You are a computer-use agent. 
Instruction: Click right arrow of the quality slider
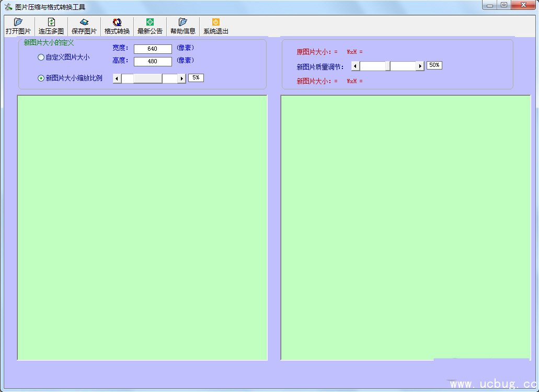420,66
